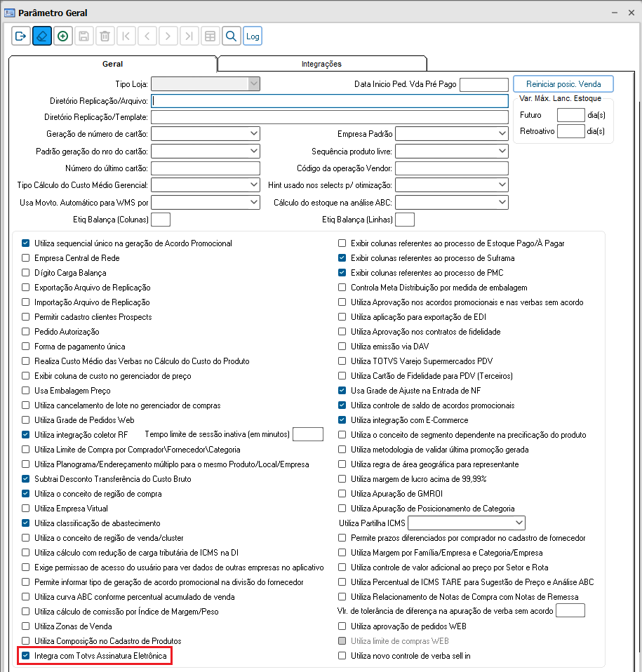The image size is (642, 672).
Task: Toggle Utiliza Empresa Virtual checkbox
Action: [26, 509]
